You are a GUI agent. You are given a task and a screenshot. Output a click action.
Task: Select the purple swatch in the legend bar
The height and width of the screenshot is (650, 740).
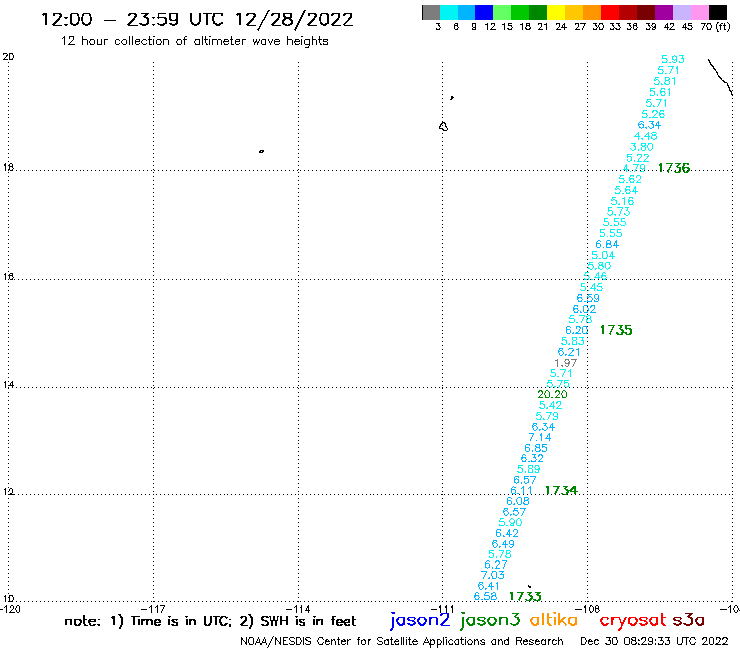[664, 12]
